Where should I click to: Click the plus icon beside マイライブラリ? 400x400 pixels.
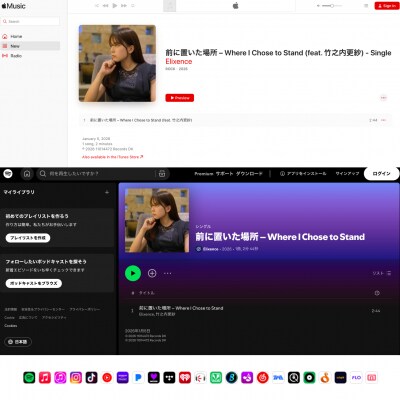[107, 192]
